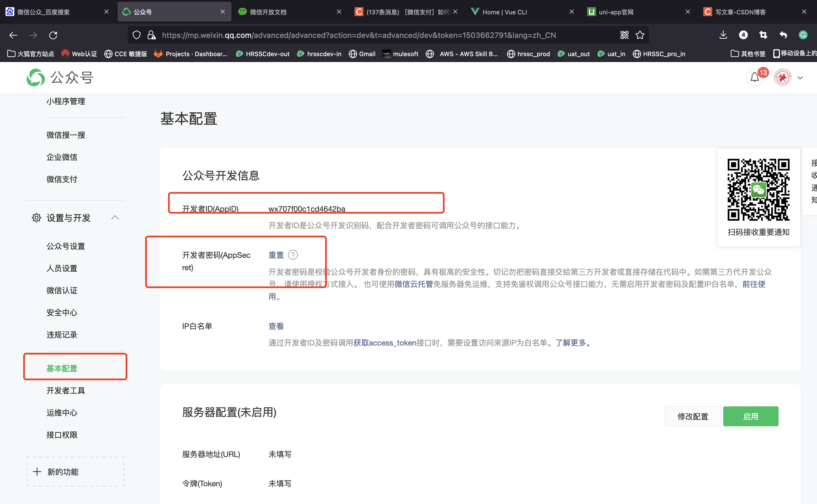Open 微信支付 in the sidebar
Image resolution: width=817 pixels, height=504 pixels.
tap(62, 179)
